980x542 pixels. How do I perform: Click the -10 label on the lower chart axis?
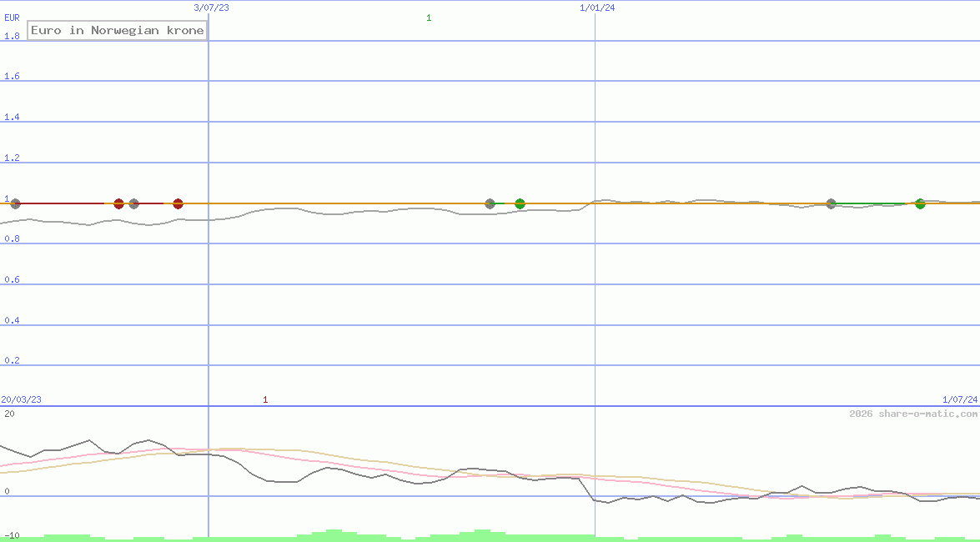click(x=11, y=534)
